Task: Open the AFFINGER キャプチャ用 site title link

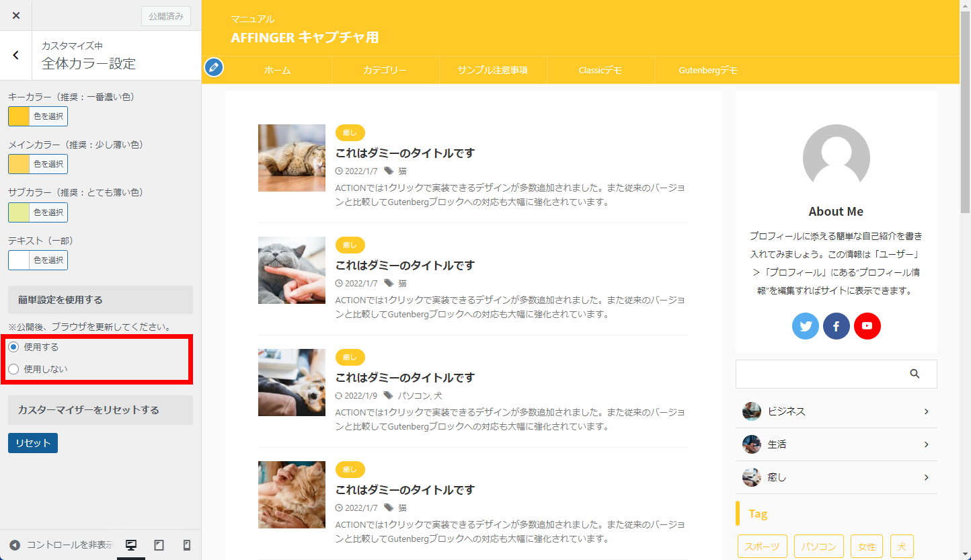Action: (305, 38)
